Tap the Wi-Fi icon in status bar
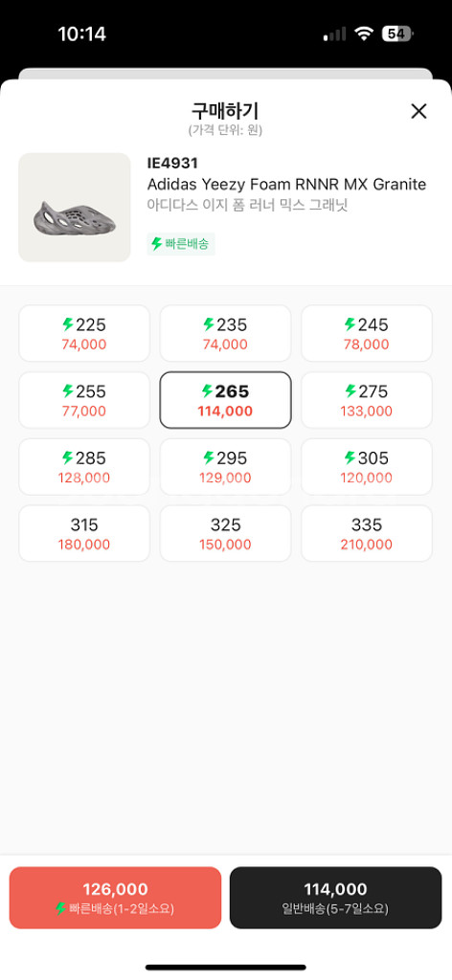 tap(364, 33)
